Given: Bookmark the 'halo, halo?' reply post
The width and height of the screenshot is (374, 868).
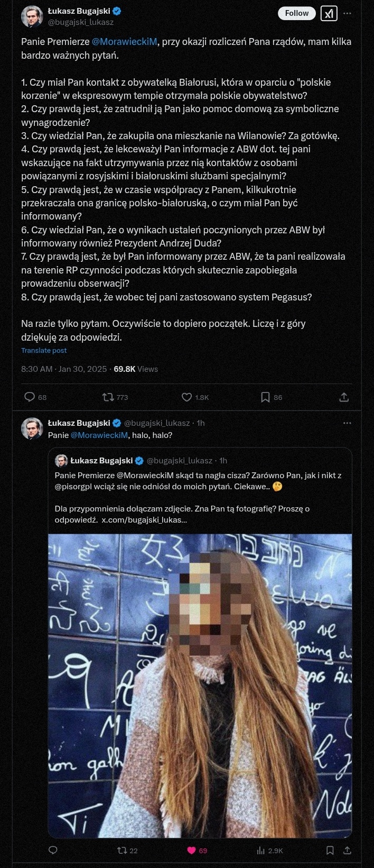Looking at the screenshot, I should coord(330,850).
